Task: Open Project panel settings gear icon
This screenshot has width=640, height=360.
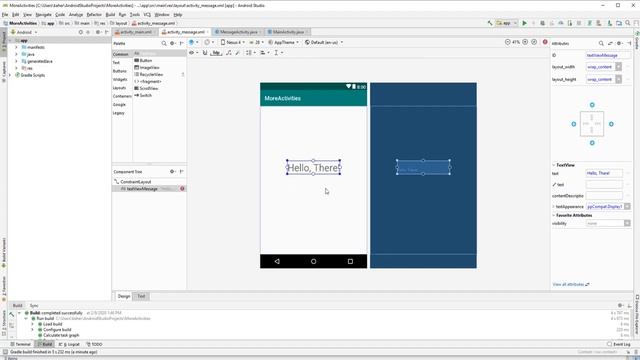Action: click(x=98, y=32)
